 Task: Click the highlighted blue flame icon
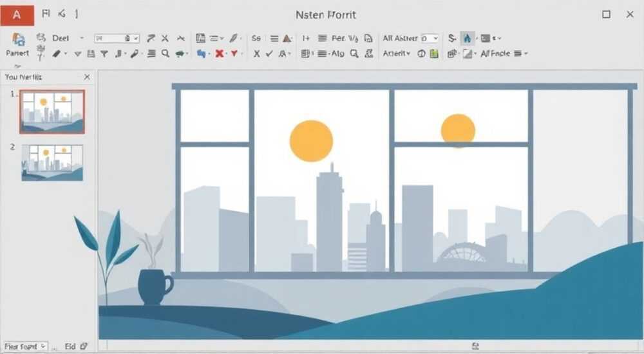(x=468, y=38)
